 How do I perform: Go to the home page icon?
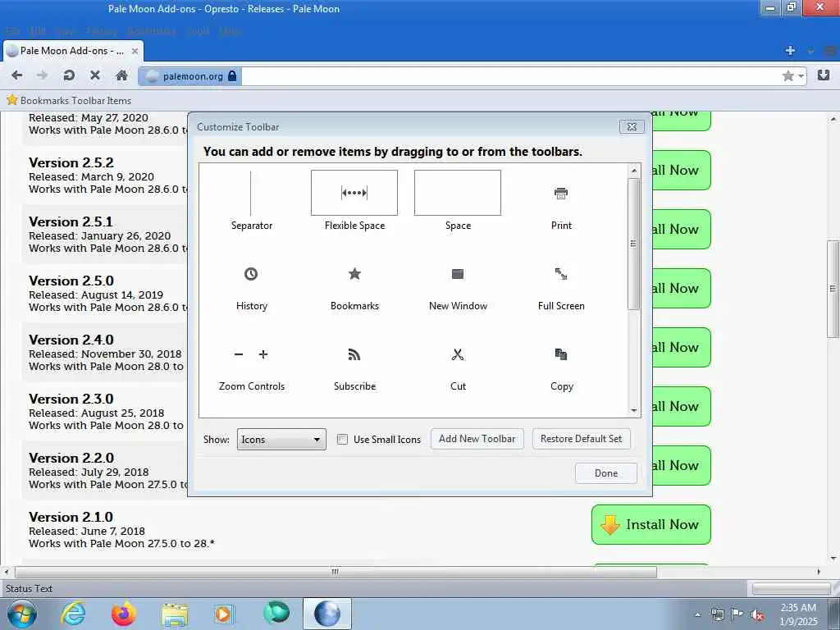(121, 75)
